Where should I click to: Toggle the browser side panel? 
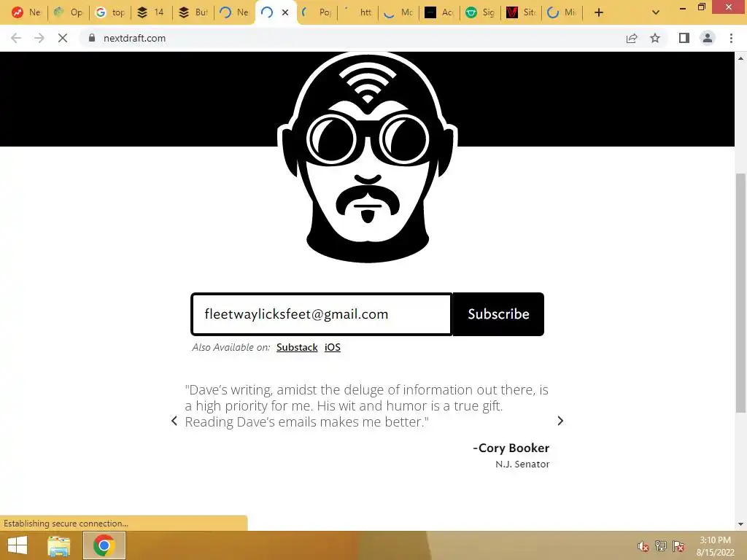point(684,38)
